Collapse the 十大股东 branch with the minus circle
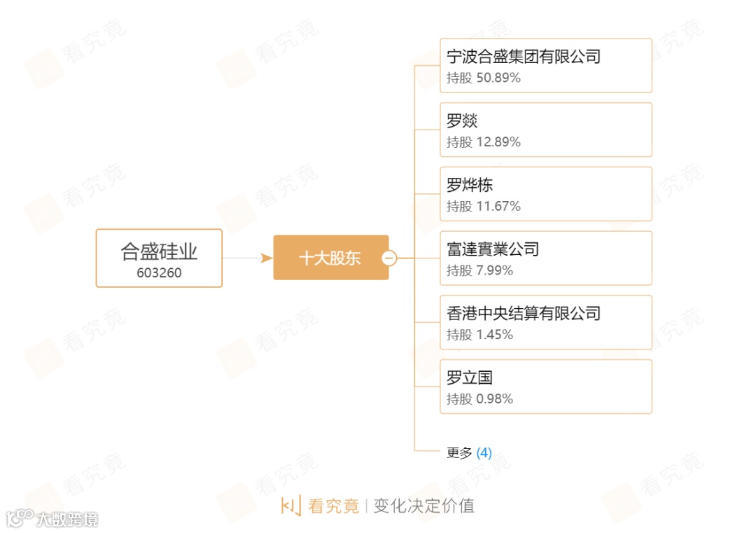This screenshot has height=533, width=756. 389,258
